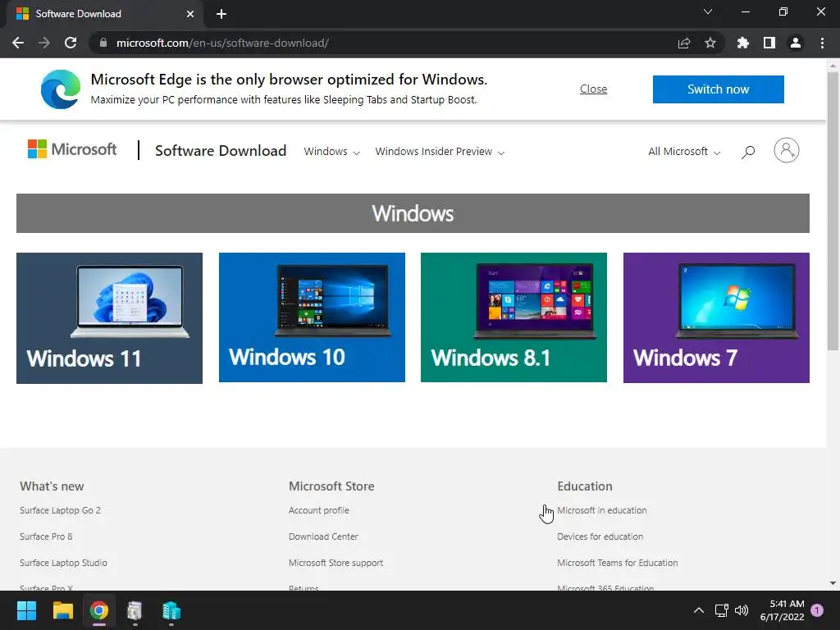This screenshot has width=840, height=630.
Task: Click the tab search down-arrow in title bar
Action: 708,11
